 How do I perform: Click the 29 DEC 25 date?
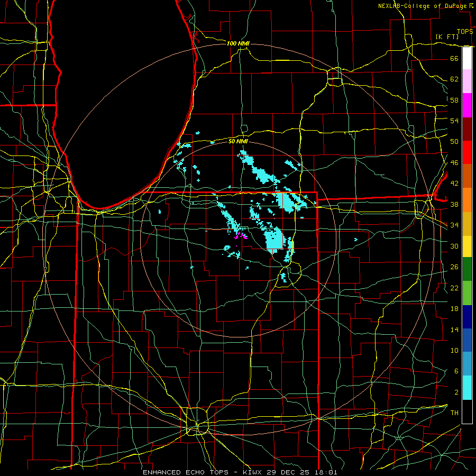[288, 472]
